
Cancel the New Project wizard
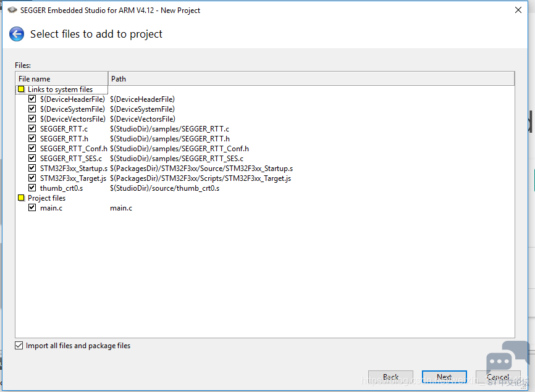[498, 377]
